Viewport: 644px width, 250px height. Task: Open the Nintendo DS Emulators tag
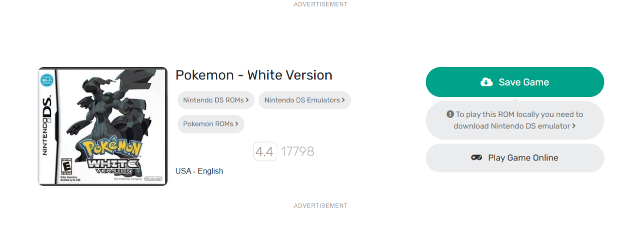click(x=305, y=100)
